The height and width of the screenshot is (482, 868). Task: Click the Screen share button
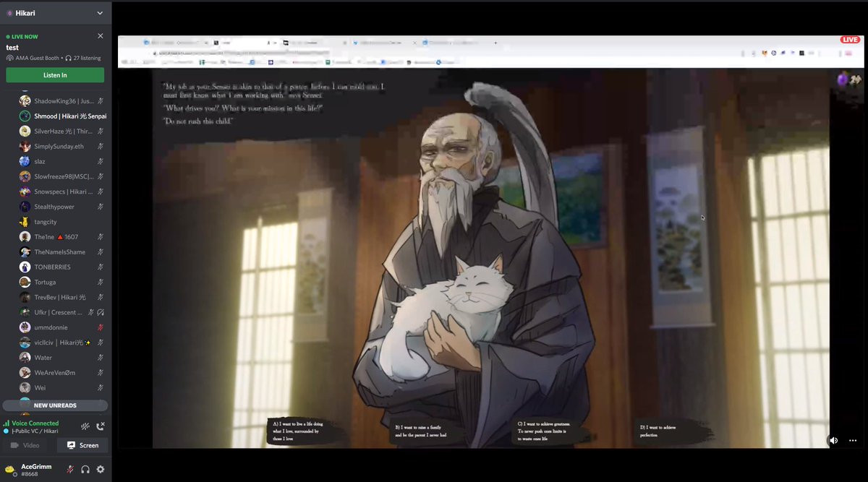click(x=83, y=445)
